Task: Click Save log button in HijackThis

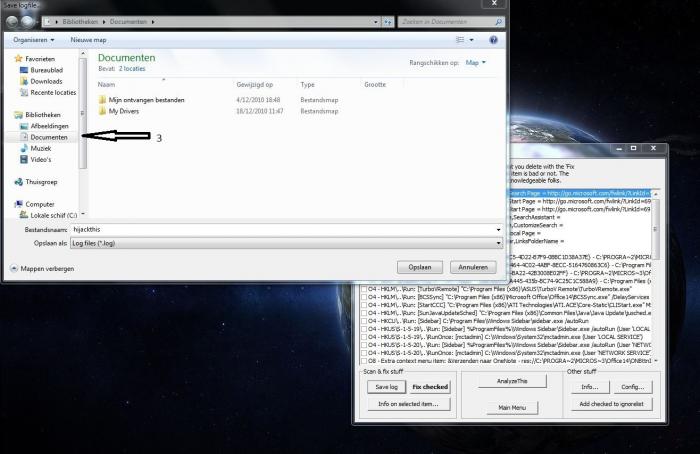Action: coord(387,387)
